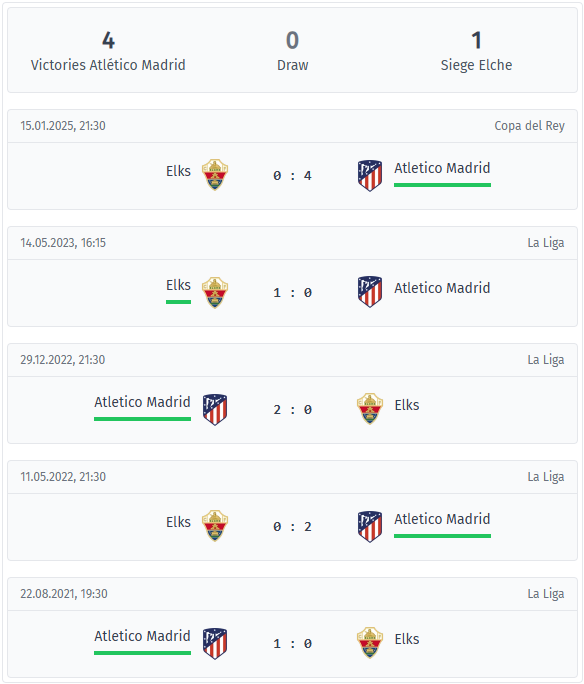Click Atletico Madrid crest in 29.12.2022 match

tap(215, 410)
